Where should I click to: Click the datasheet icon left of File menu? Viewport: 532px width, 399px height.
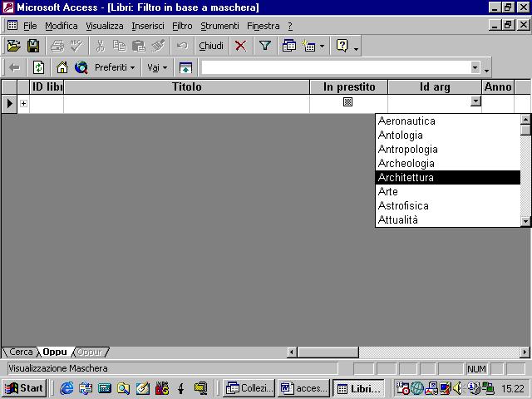tap(12, 25)
